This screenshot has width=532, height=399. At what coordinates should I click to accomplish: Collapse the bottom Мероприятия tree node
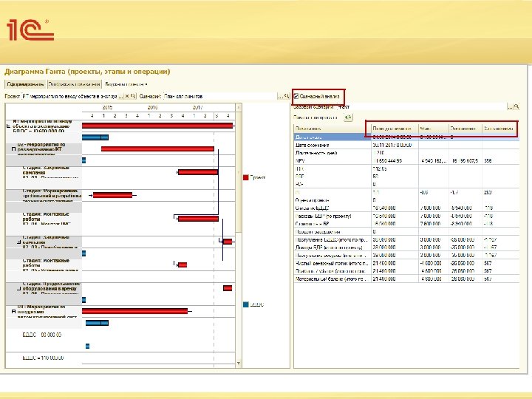pos(13,311)
